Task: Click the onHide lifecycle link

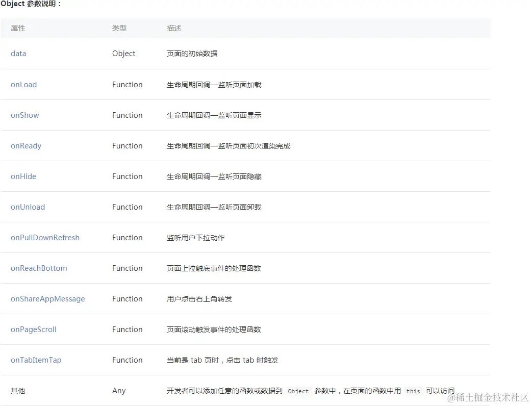Action: (x=23, y=176)
